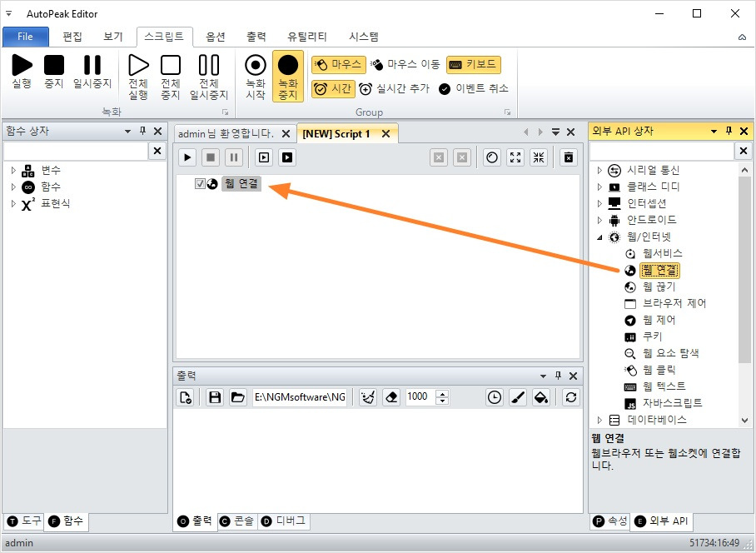Select 자바스크립트 item

[672, 403]
